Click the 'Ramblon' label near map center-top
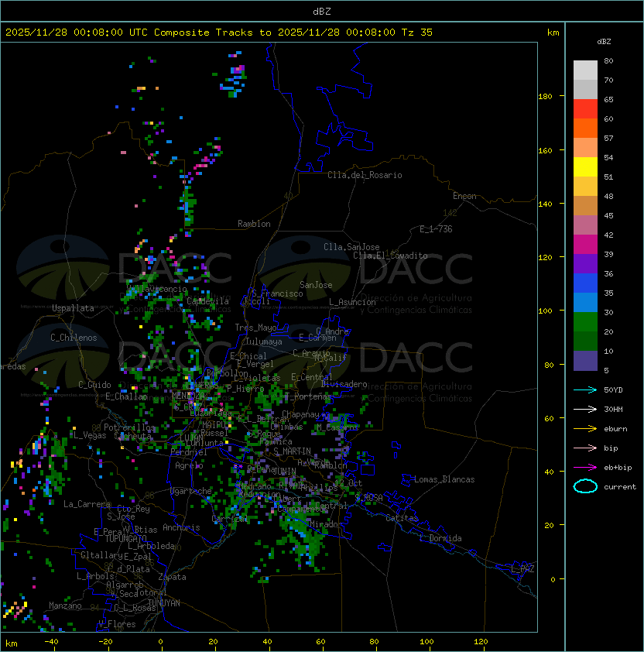The image size is (644, 652). (x=254, y=224)
